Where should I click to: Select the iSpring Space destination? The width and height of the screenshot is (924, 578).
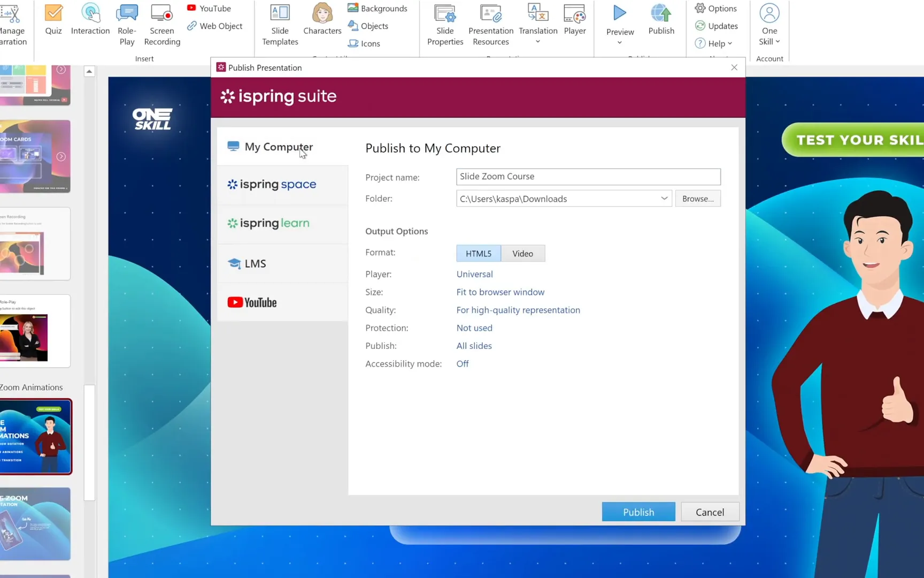[282, 185]
